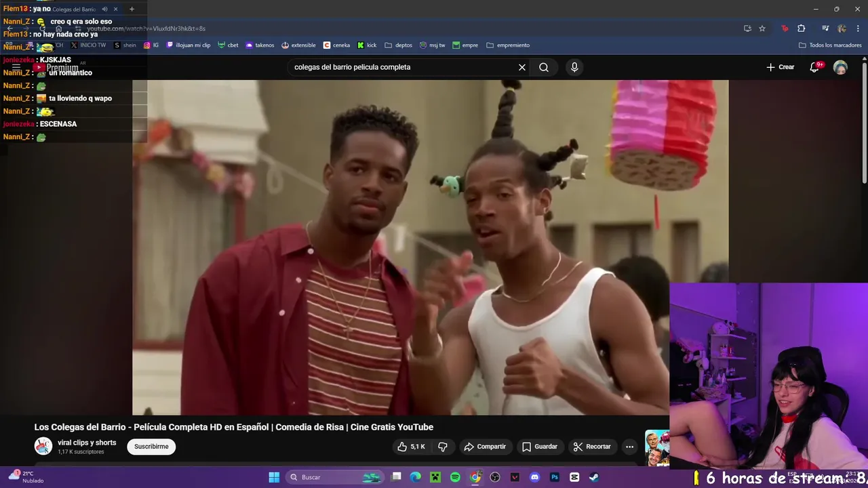Screen dimensions: 868x488
Task: Open Chrome extensions puzzle icon
Action: coord(802,28)
